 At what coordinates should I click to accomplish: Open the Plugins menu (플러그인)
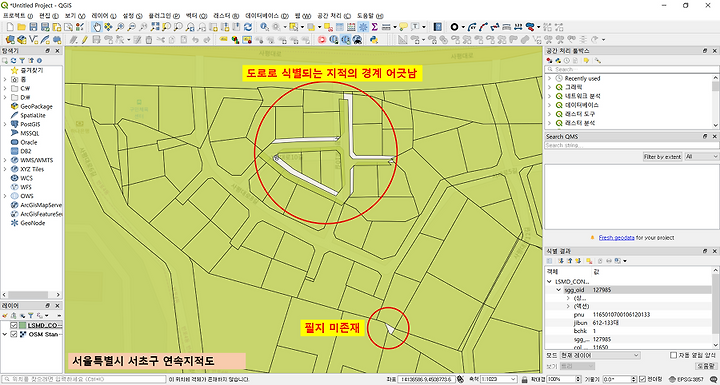[165, 16]
